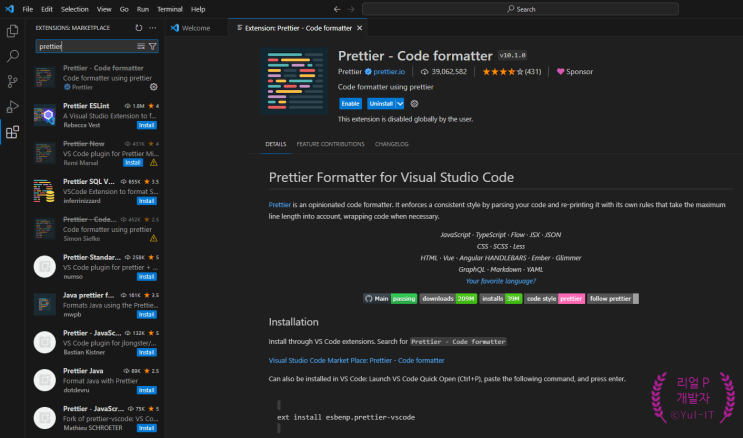
Task: Click the VS Code logo in title bar
Action: pos(9,9)
